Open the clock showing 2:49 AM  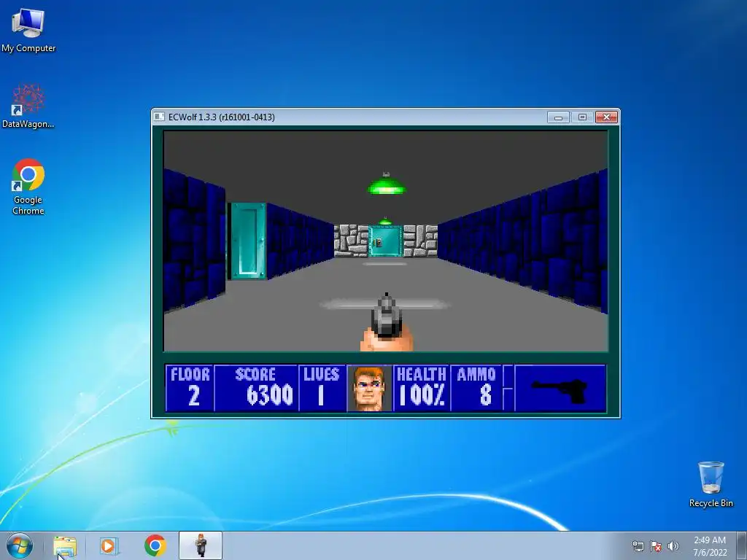[710, 546]
